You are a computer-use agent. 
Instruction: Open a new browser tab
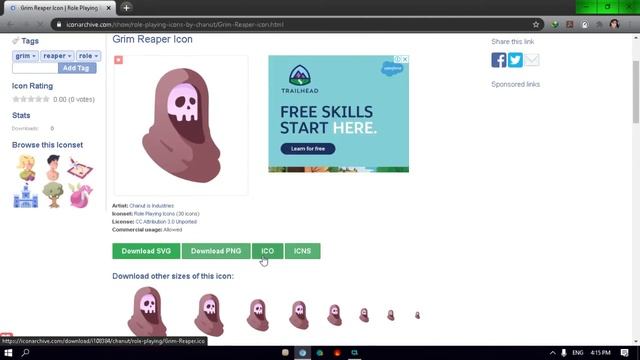pyautogui.click(x=126, y=8)
